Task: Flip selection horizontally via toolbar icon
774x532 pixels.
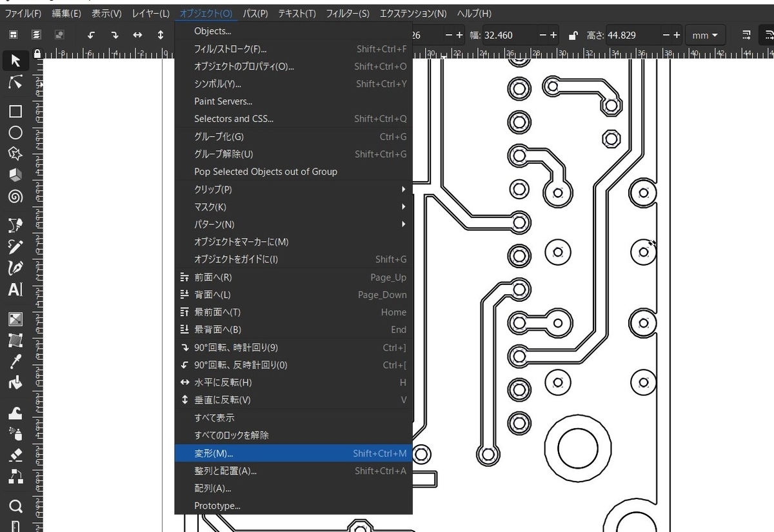Action: tap(137, 35)
